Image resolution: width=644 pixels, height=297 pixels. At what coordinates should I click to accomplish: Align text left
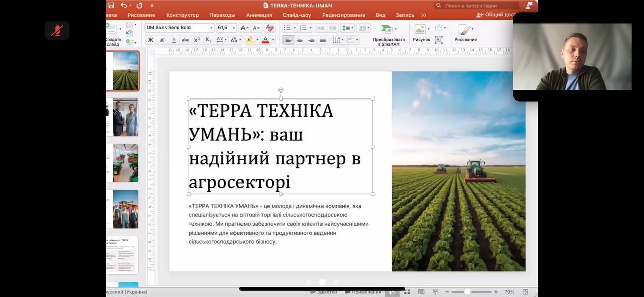[288, 40]
